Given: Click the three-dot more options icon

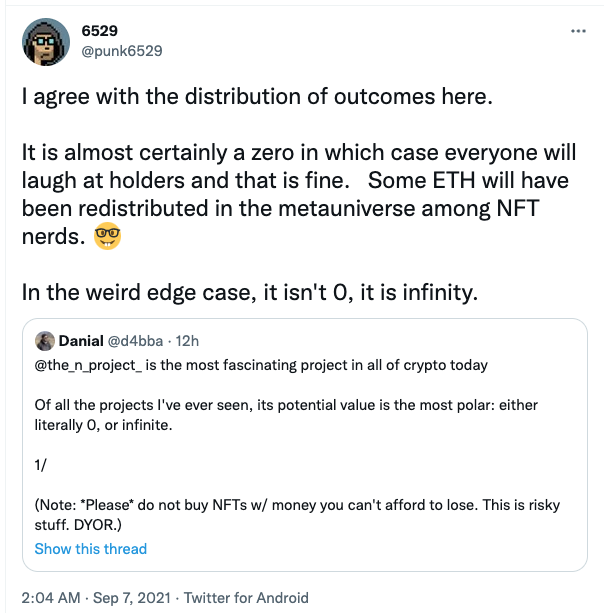Looking at the screenshot, I should pyautogui.click(x=578, y=31).
